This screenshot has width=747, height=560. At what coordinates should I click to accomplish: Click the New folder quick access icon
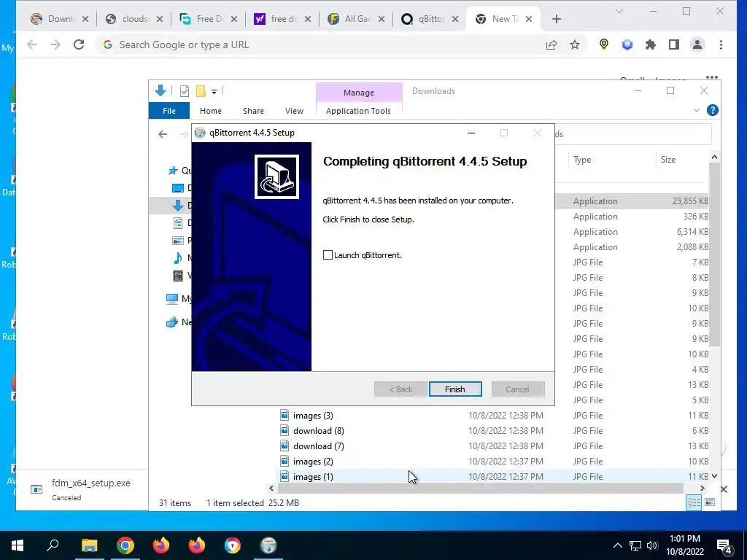click(x=201, y=90)
